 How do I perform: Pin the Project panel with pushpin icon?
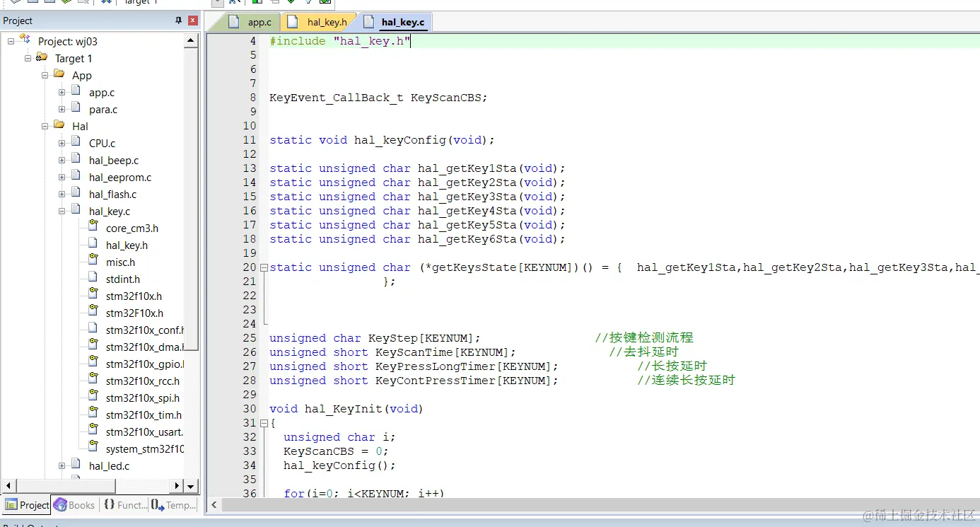pyautogui.click(x=179, y=21)
